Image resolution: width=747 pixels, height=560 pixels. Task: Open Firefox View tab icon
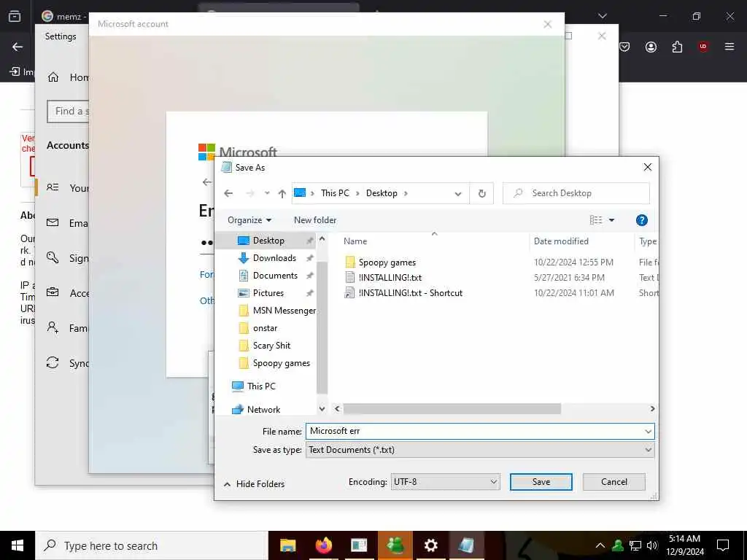(x=15, y=16)
